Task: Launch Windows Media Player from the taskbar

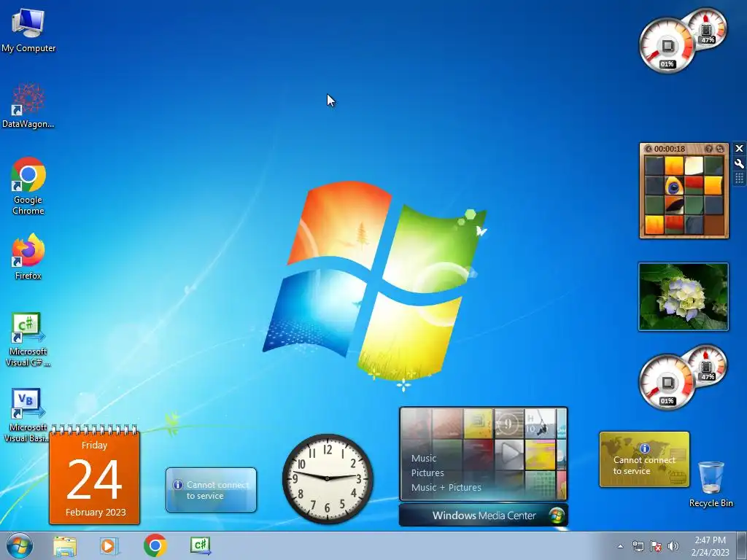Action: [x=109, y=545]
